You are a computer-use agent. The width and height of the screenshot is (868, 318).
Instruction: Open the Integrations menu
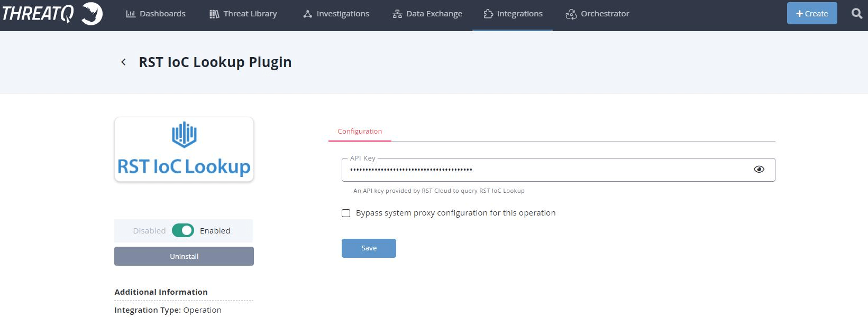click(513, 14)
